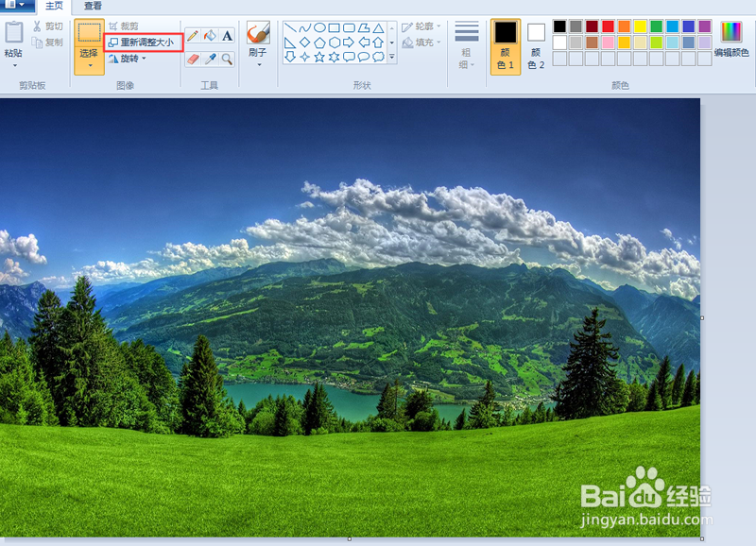Pick the lime green color swatch
This screenshot has height=546, width=756.
pos(656,43)
